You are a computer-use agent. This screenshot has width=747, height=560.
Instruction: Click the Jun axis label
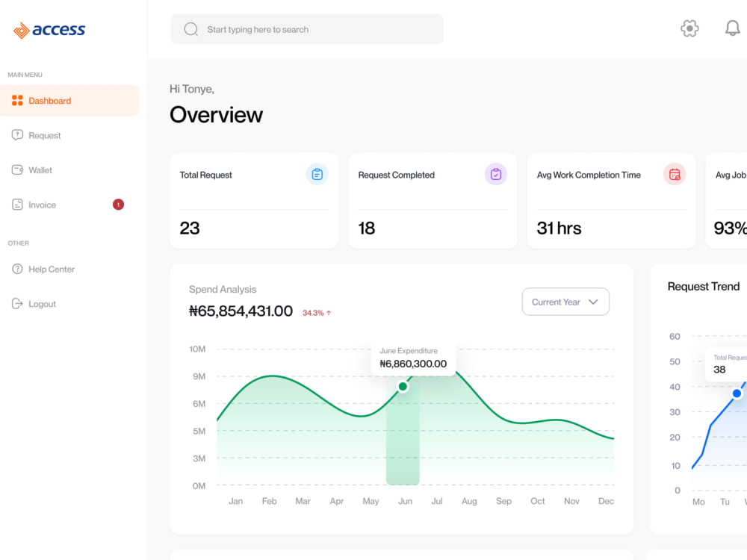pyautogui.click(x=406, y=501)
